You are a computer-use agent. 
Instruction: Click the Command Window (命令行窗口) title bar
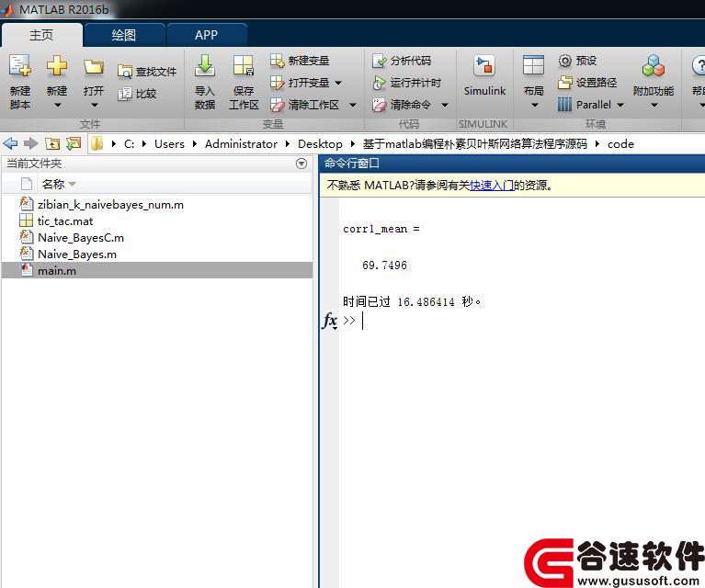[512, 164]
